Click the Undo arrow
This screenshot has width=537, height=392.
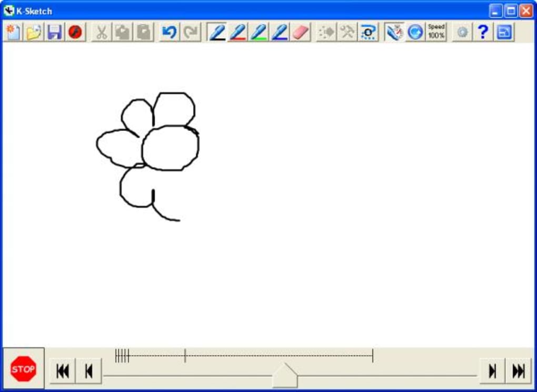click(170, 32)
